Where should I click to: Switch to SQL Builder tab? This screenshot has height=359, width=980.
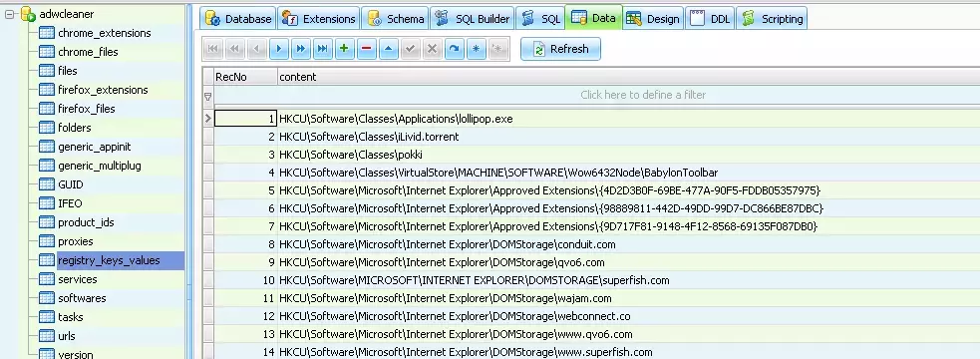coord(472,19)
